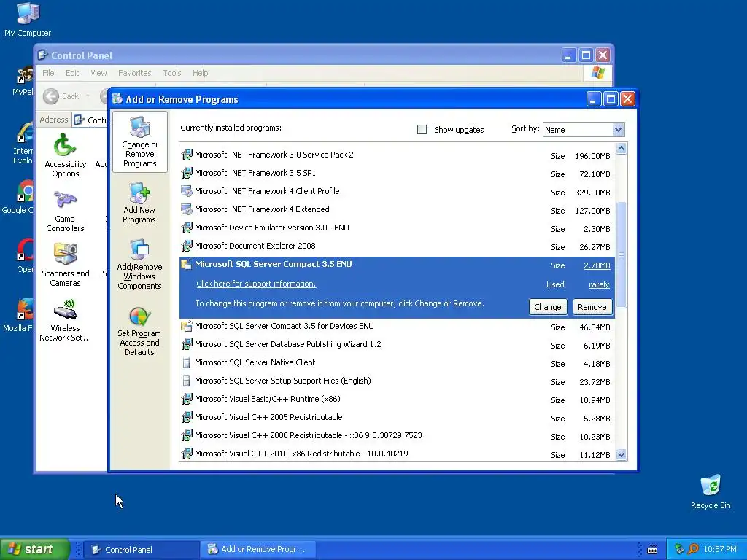The height and width of the screenshot is (560, 747).
Task: Click the 329.00MB size value
Action: click(592, 192)
